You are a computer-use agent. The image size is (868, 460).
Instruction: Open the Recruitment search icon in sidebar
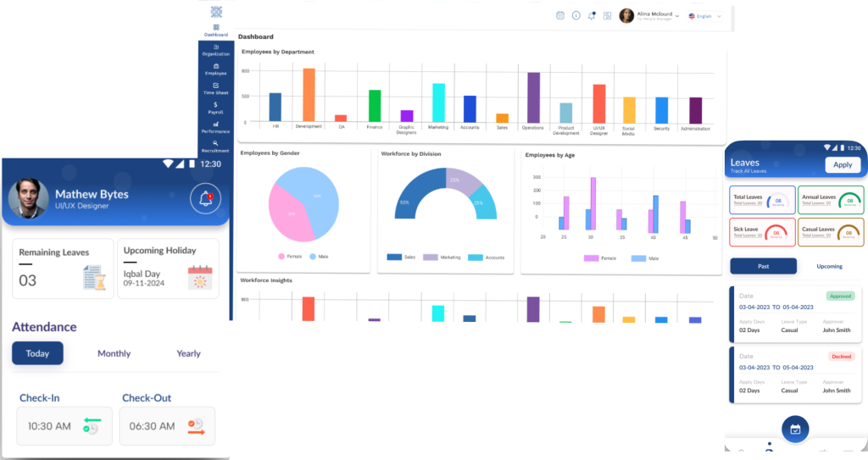[215, 143]
